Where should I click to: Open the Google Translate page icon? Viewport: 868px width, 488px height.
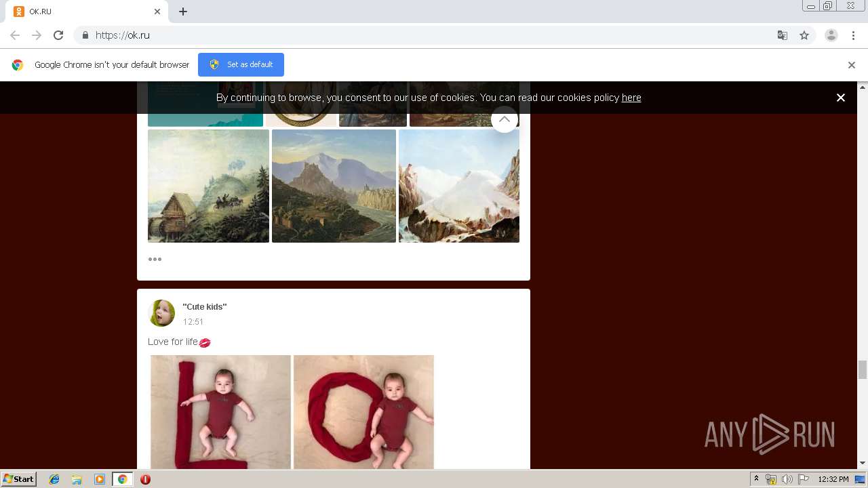point(783,35)
